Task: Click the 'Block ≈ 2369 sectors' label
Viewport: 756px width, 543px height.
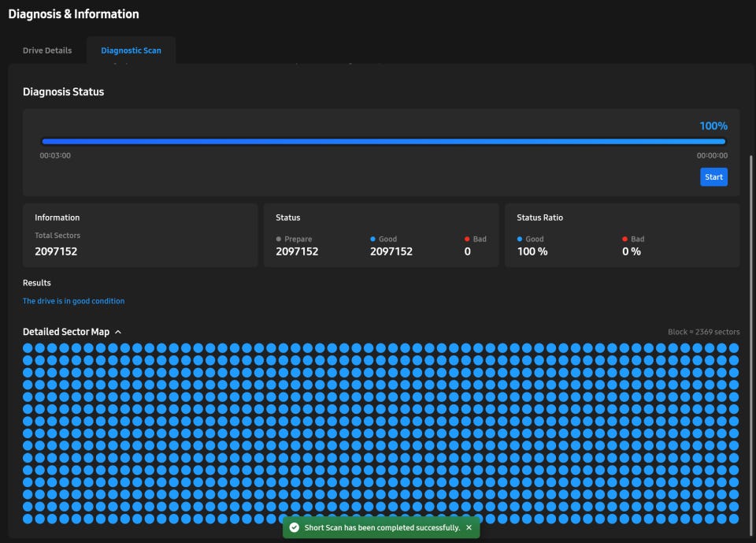Action: (703, 332)
